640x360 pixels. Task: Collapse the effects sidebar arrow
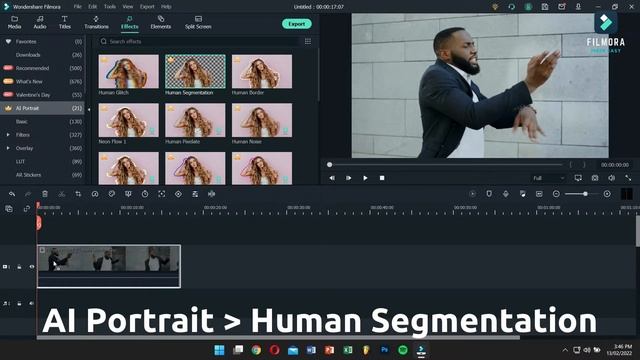click(x=89, y=109)
